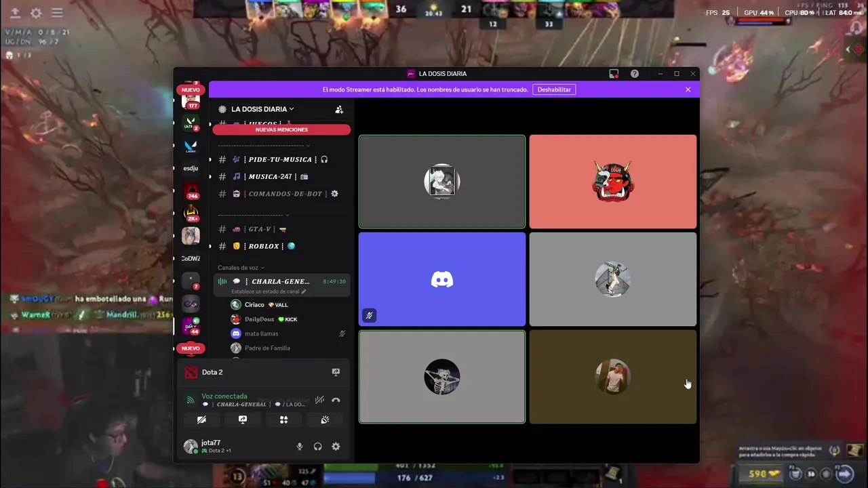Collapse the category above PIDE-TU-MUSICA
This screenshot has width=868, height=488.
coord(264,145)
